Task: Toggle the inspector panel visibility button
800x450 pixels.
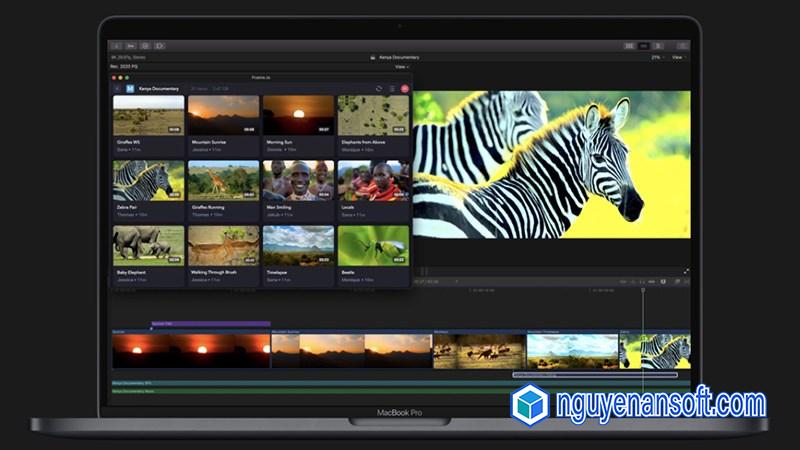Action: point(658,46)
